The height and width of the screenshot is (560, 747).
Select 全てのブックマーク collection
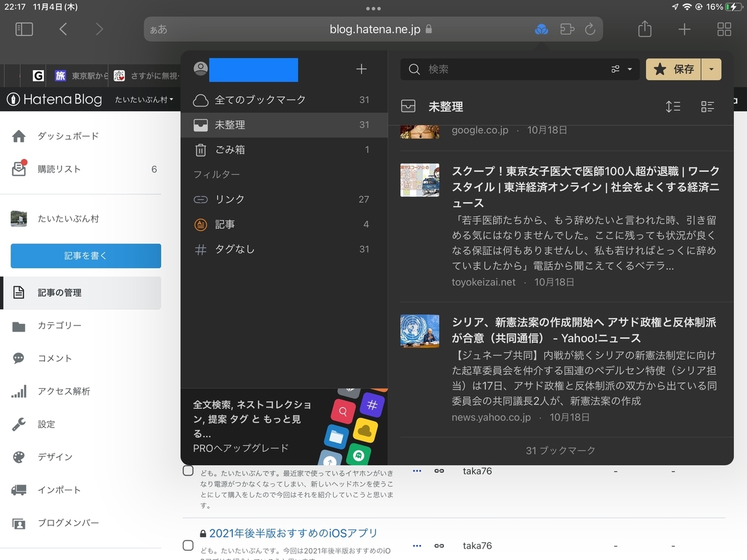pos(284,100)
